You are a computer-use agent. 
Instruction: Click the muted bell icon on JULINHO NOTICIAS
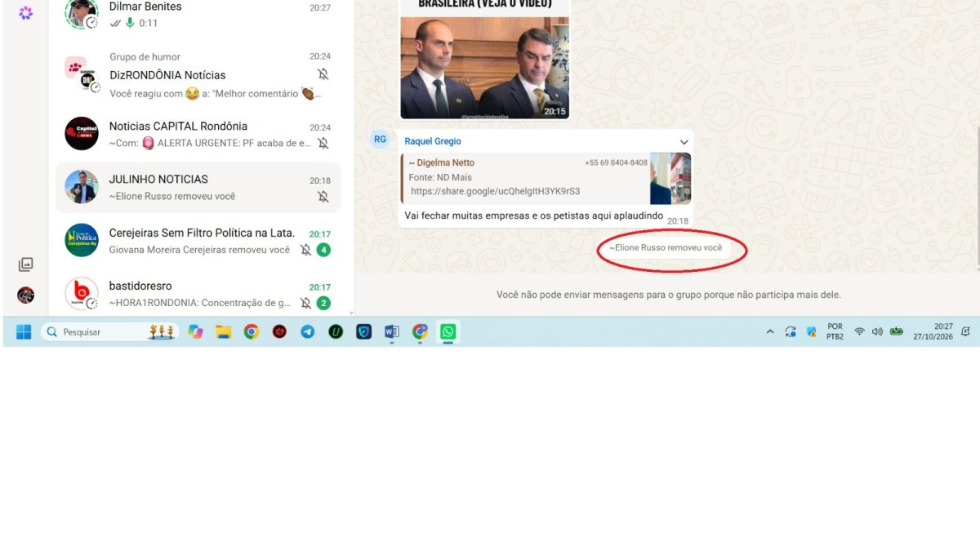(x=323, y=197)
